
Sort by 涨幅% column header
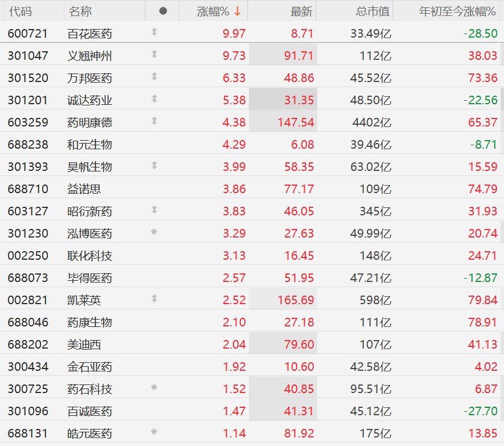pyautogui.click(x=213, y=11)
